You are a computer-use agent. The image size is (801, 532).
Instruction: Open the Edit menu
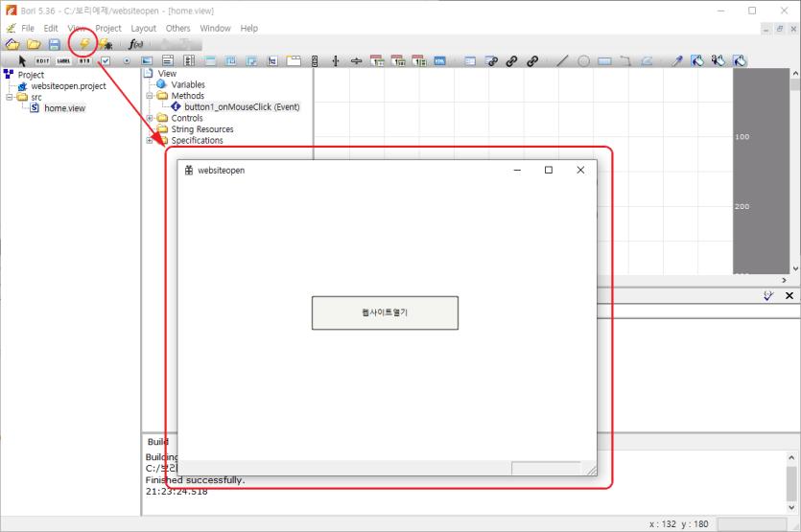[51, 28]
